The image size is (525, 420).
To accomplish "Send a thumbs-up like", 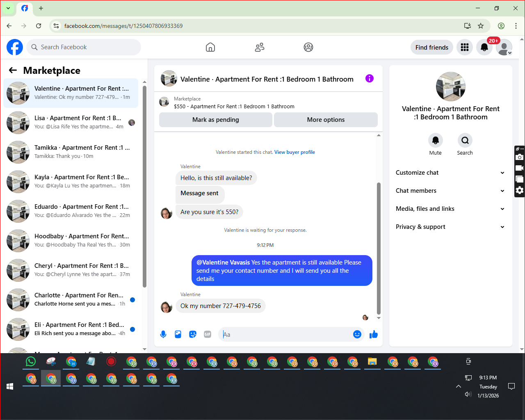I will [x=373, y=334].
